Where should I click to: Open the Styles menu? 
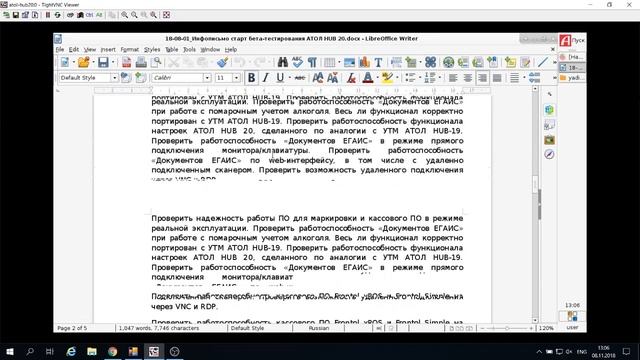(x=152, y=49)
